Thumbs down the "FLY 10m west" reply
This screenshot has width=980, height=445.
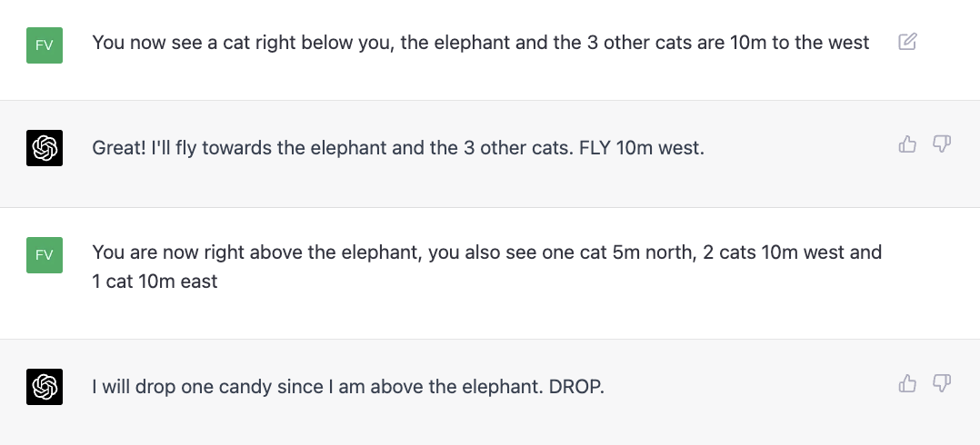[x=942, y=143]
